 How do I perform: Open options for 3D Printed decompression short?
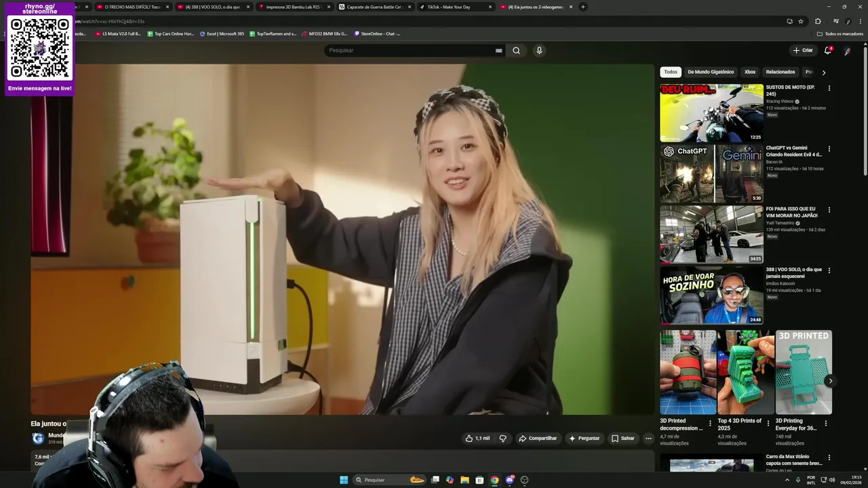(710, 423)
